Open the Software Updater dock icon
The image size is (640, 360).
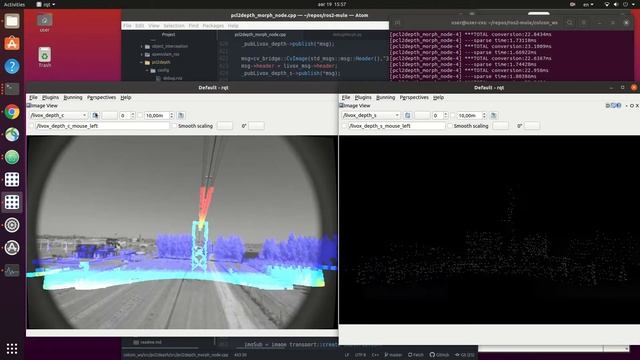coord(12,247)
